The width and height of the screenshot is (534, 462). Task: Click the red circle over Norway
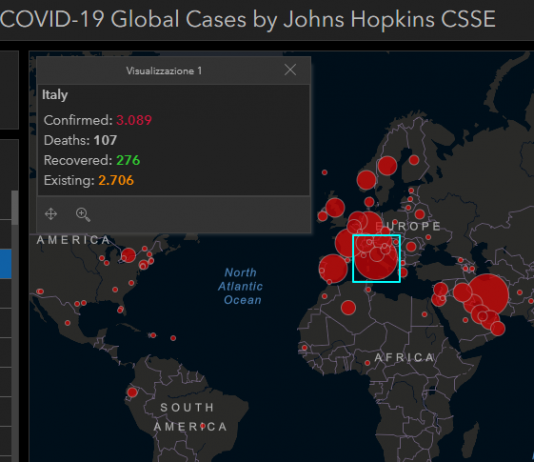point(366,180)
